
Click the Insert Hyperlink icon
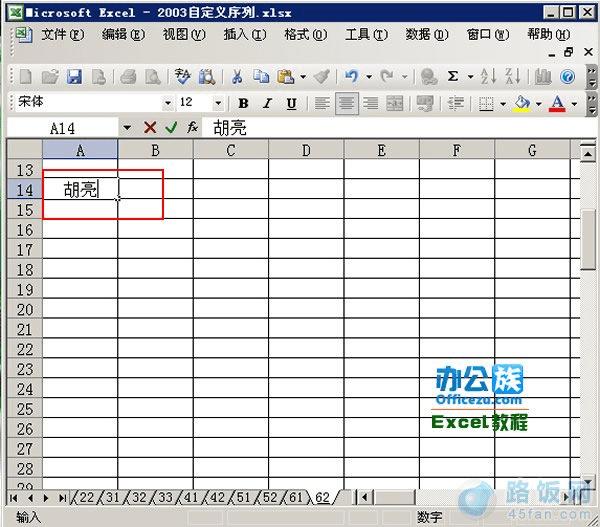point(429,77)
